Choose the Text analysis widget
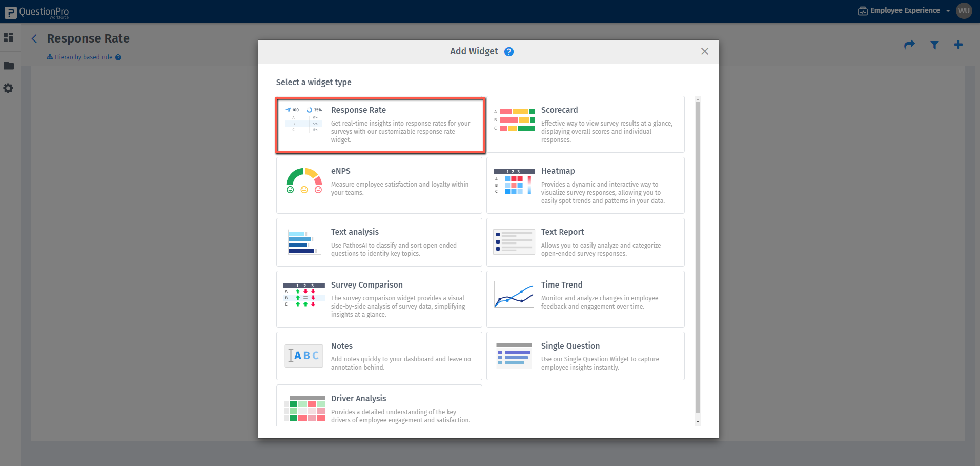980x466 pixels. [x=379, y=242]
